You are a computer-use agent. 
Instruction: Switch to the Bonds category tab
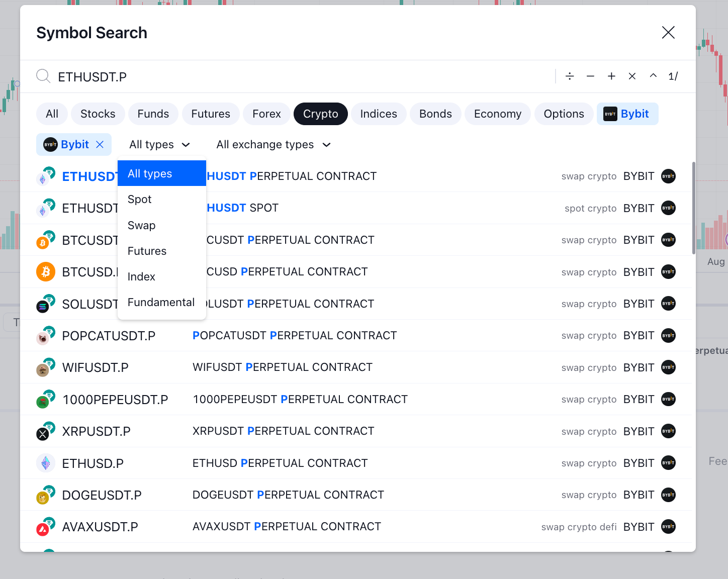click(435, 114)
